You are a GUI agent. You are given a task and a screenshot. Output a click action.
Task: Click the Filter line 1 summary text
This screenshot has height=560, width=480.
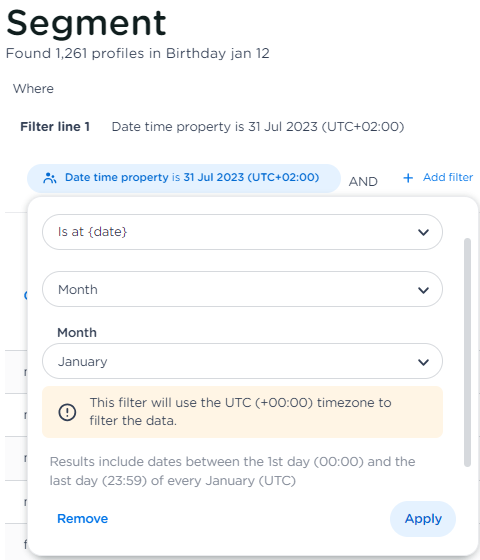click(x=258, y=127)
